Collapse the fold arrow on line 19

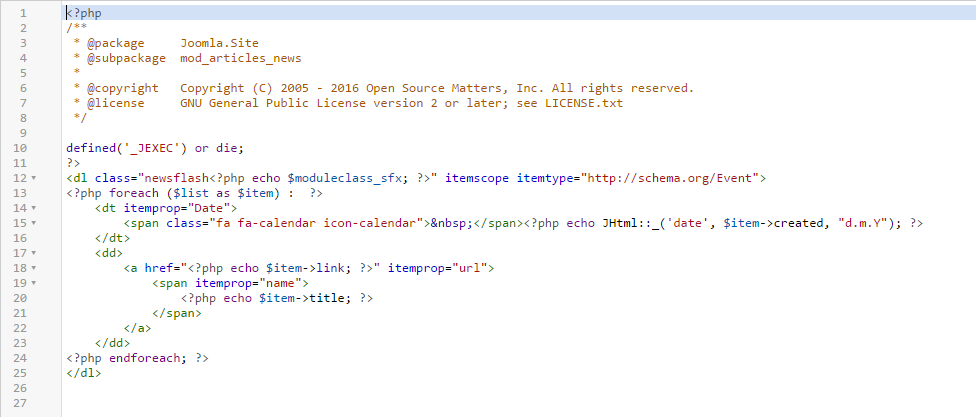[33, 283]
